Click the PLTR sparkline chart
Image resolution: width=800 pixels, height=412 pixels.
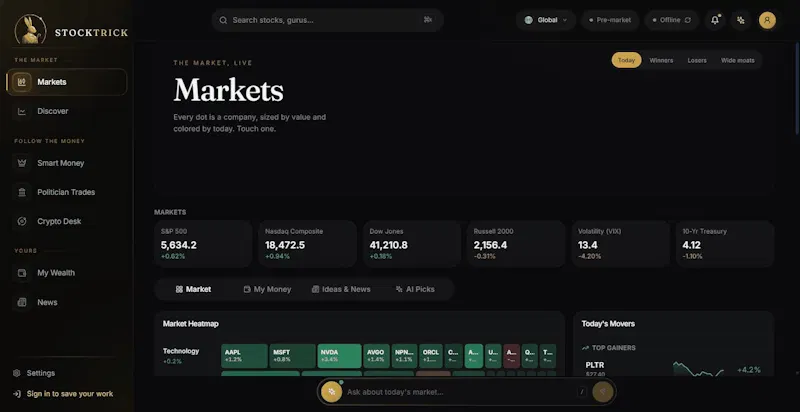tap(698, 369)
